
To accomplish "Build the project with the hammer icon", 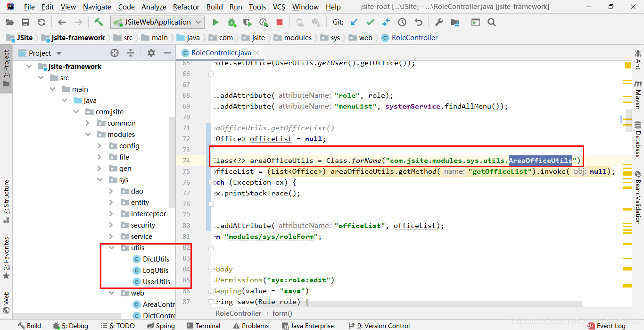I will (x=99, y=22).
